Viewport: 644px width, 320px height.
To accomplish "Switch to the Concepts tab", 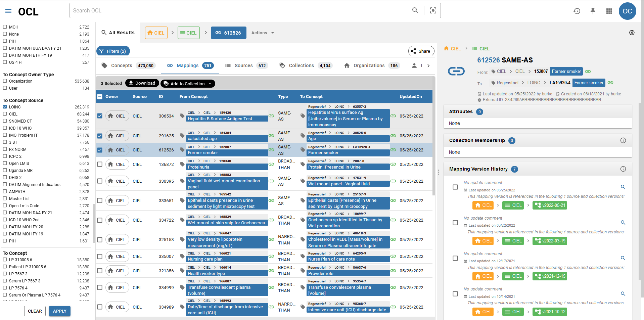I will [x=121, y=65].
